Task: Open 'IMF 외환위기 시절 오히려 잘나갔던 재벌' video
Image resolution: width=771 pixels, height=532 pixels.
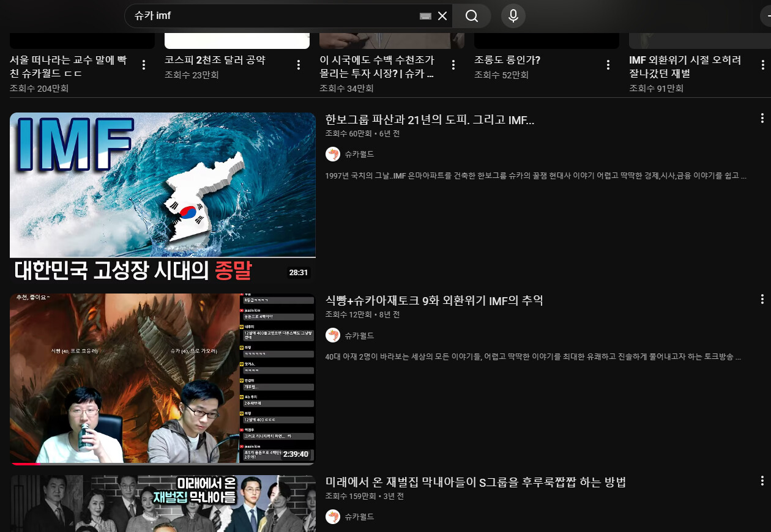Action: pyautogui.click(x=685, y=67)
